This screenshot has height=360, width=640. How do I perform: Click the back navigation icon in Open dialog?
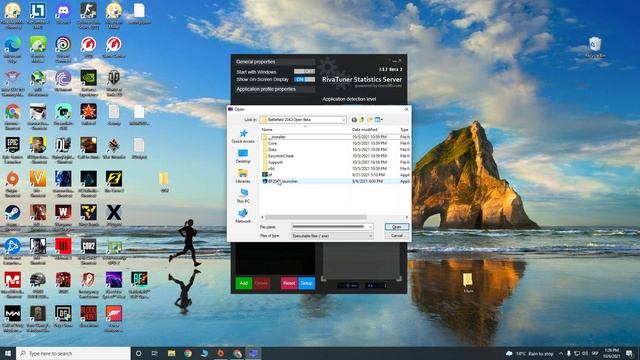[354, 120]
